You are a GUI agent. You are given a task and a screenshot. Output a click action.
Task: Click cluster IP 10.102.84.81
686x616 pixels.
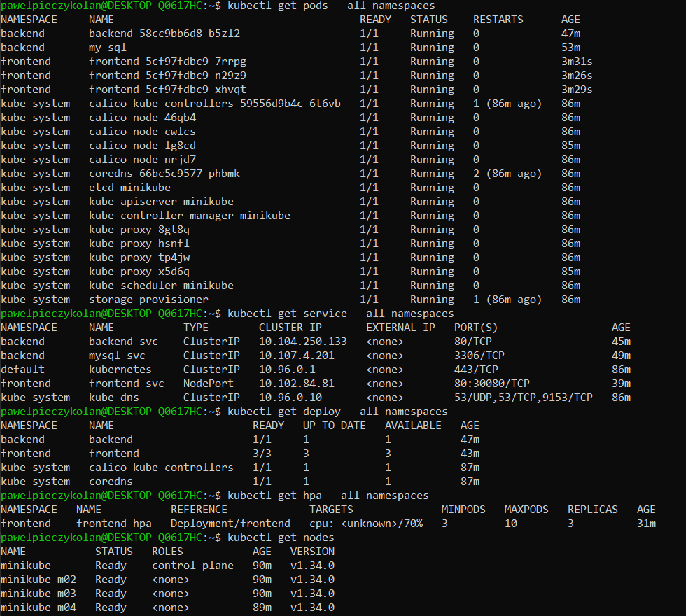[x=297, y=384]
